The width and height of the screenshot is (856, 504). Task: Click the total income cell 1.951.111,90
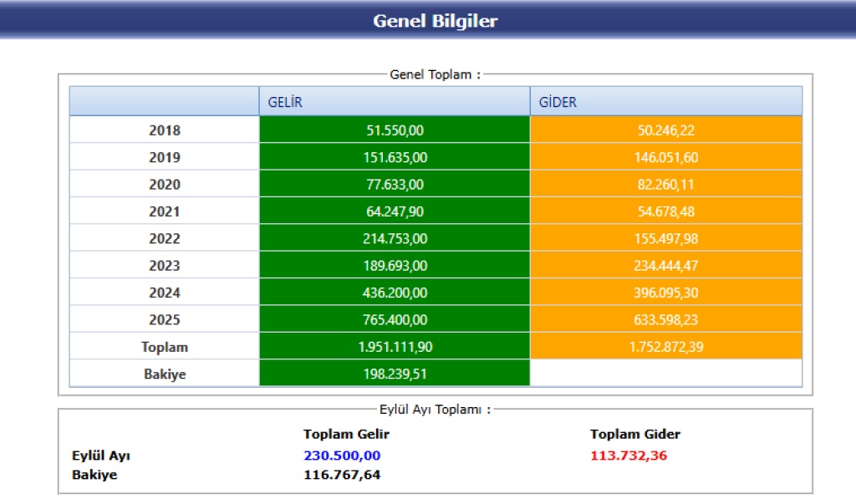coord(395,347)
